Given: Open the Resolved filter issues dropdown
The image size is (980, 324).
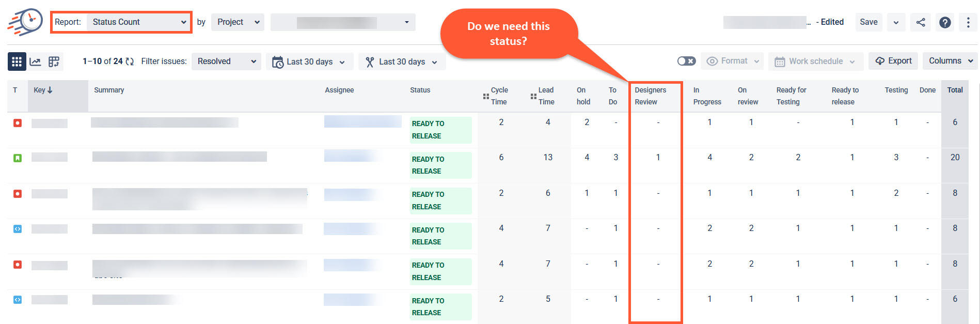Looking at the screenshot, I should pyautogui.click(x=226, y=61).
